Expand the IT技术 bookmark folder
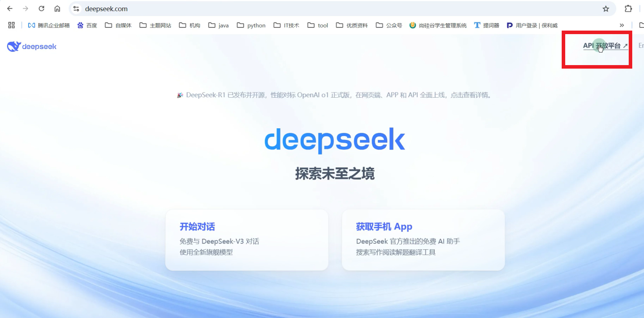 286,25
